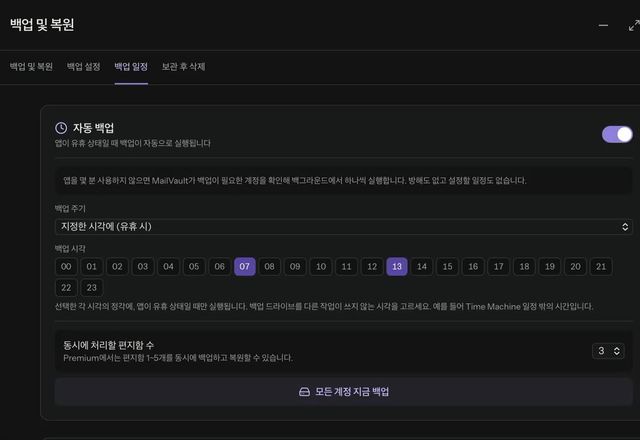Toggle backup hour 21

[x=601, y=267]
